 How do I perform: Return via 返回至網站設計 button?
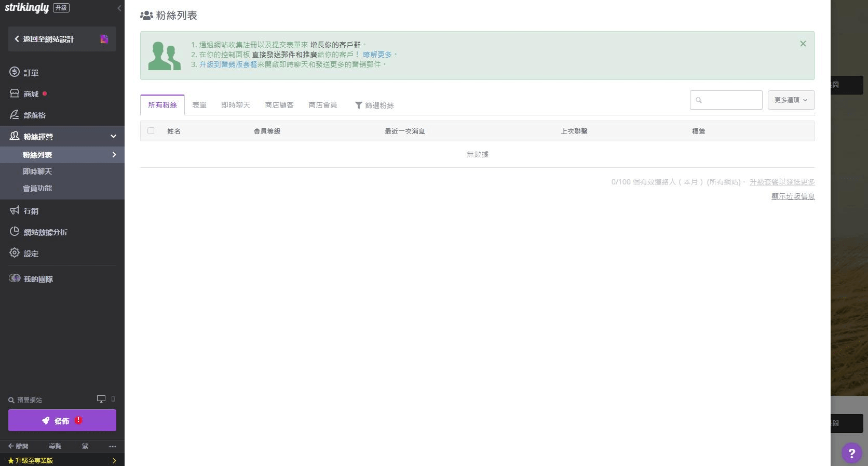tap(62, 39)
